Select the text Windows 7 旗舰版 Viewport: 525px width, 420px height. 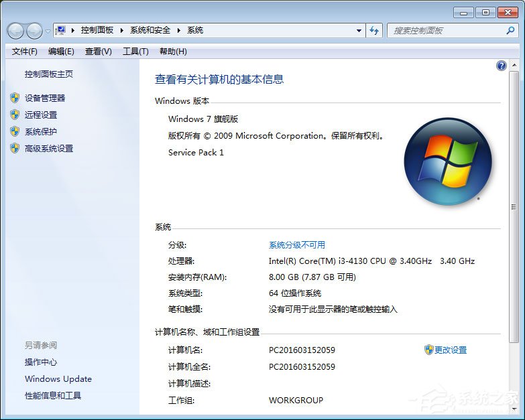[x=203, y=119]
